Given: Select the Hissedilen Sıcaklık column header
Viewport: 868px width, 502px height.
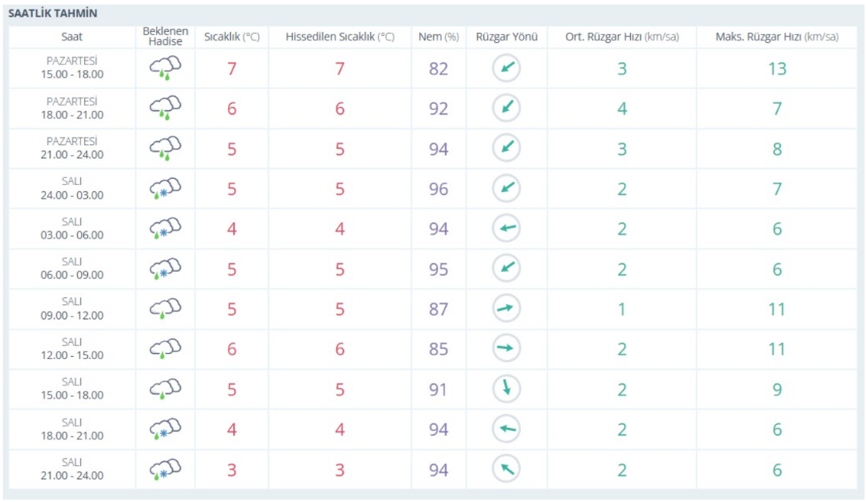Looking at the screenshot, I should [340, 37].
